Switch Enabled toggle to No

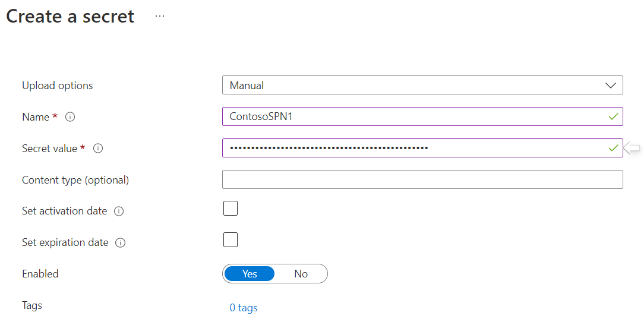[301, 274]
